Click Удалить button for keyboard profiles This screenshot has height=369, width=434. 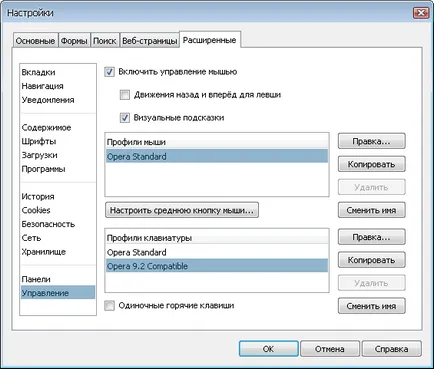[372, 283]
